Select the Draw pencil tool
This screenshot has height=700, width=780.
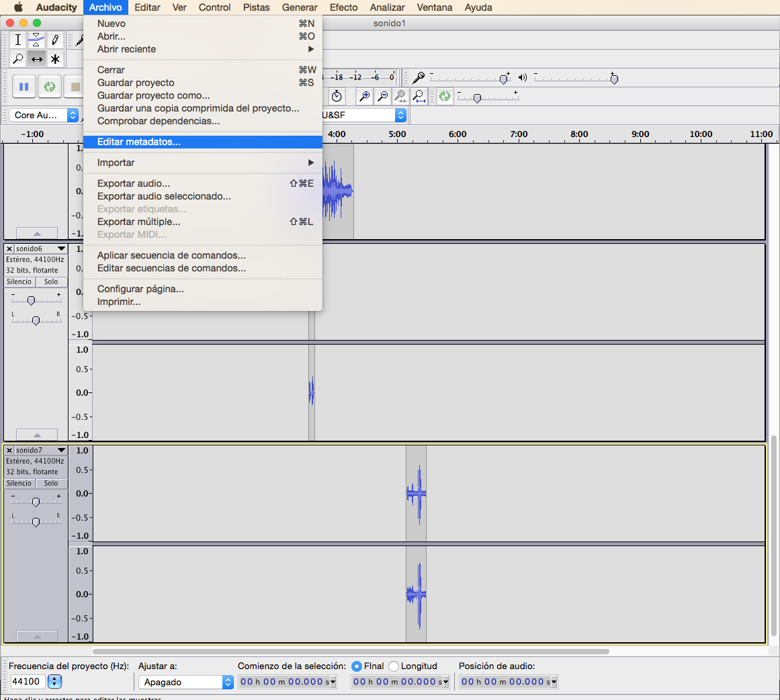(55, 40)
